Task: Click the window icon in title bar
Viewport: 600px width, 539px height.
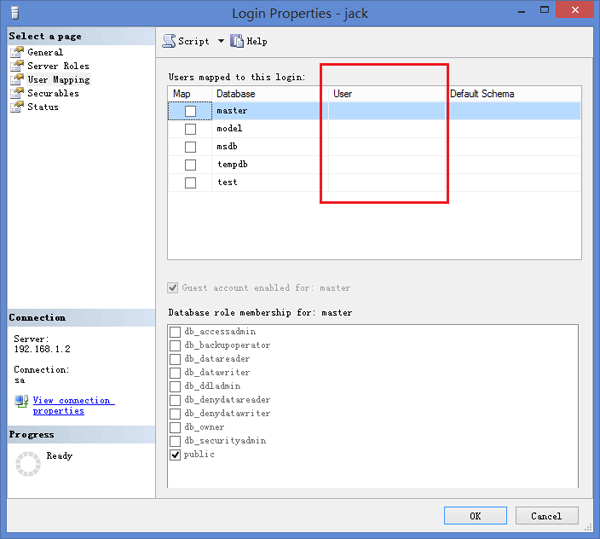Action: click(15, 13)
